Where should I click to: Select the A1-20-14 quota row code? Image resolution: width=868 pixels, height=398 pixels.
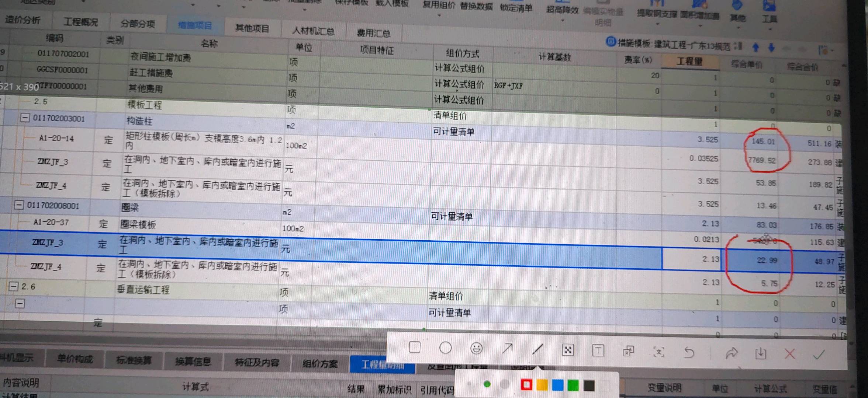pos(56,138)
